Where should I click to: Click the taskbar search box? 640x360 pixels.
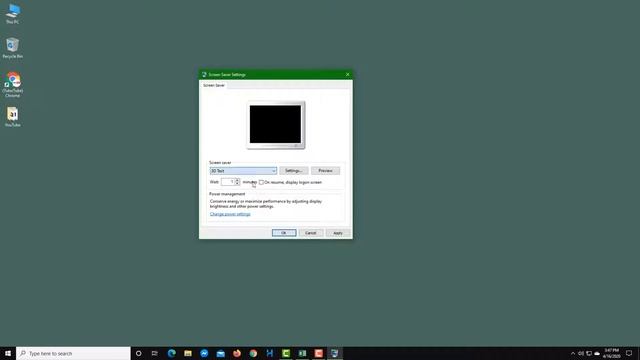[x=73, y=353]
